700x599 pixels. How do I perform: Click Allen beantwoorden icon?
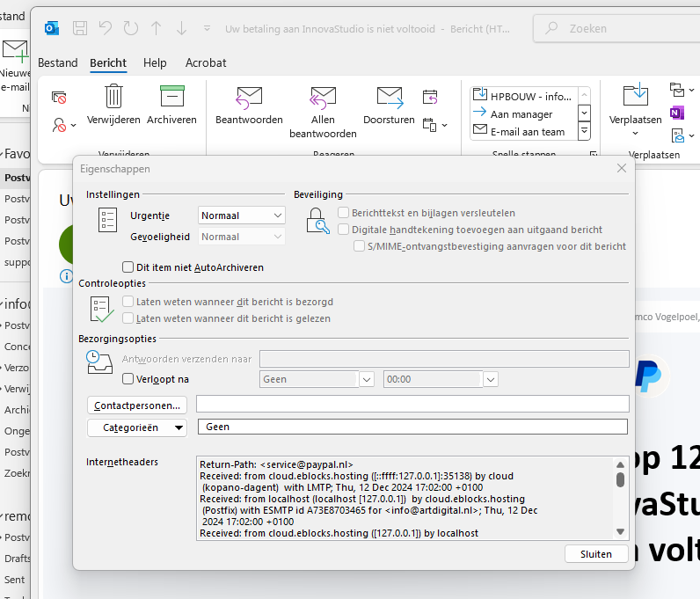coord(323,97)
